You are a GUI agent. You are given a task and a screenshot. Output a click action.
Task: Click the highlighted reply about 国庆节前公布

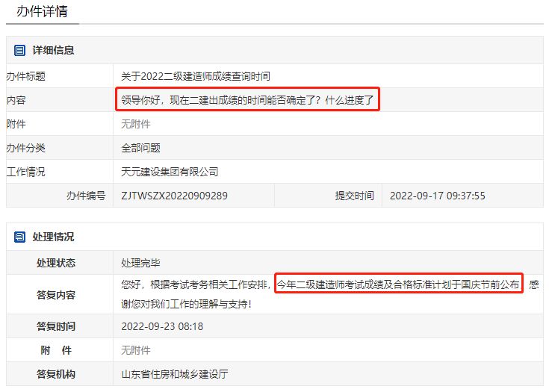(398, 284)
